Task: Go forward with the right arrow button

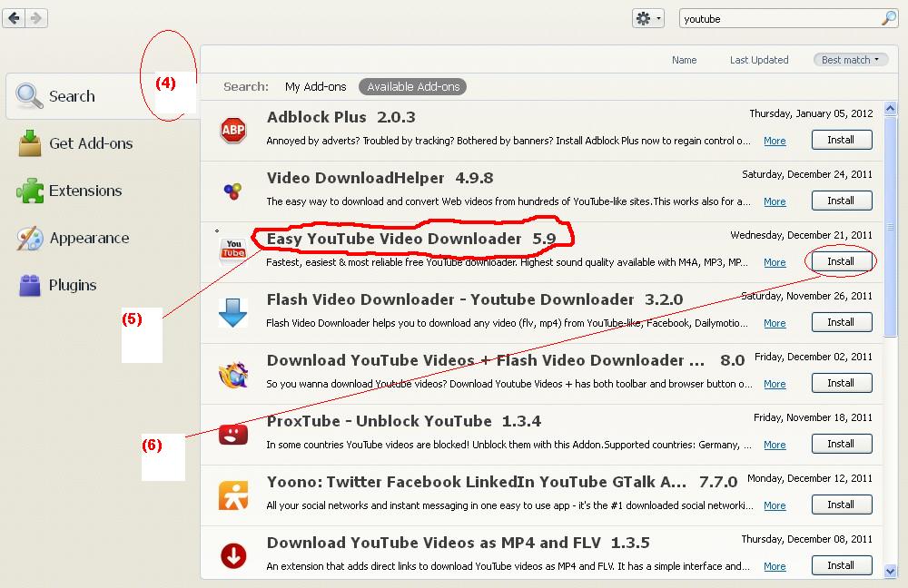Action: 36,18
